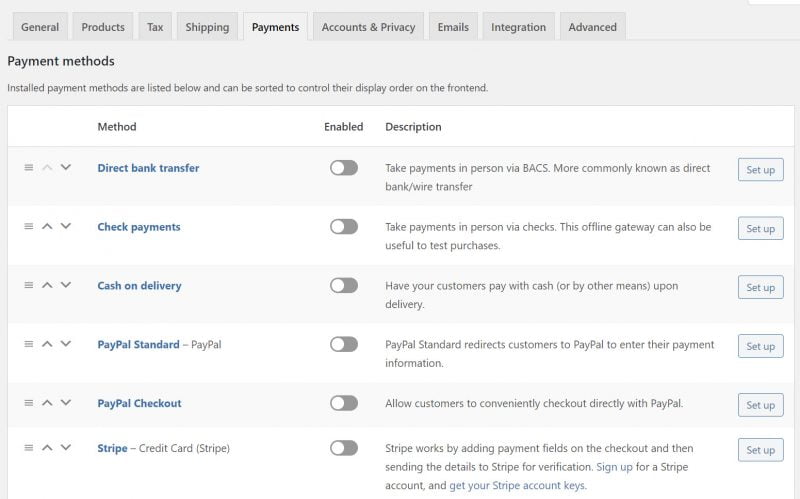Go to the Advanced settings tab

click(592, 27)
